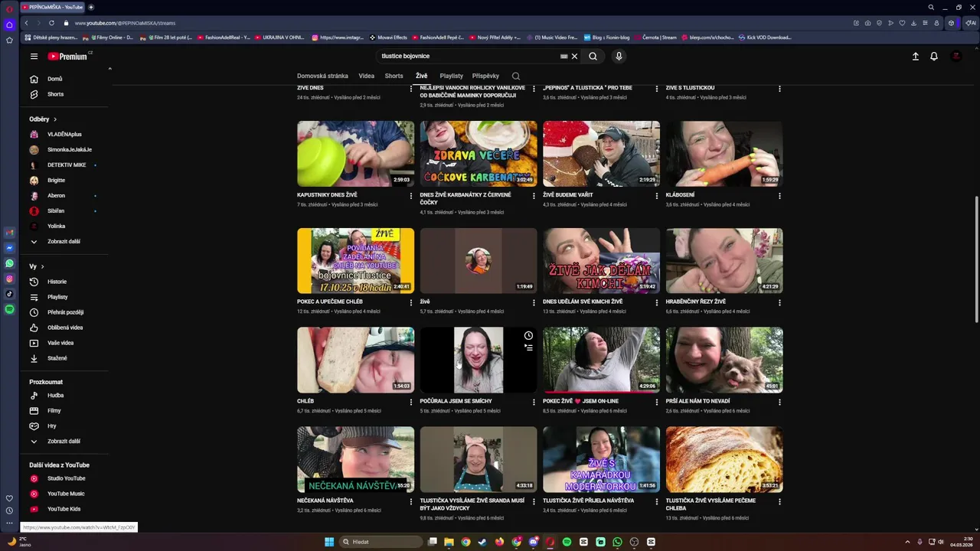
Task: Switch to Domovská stránka tab
Action: [322, 76]
